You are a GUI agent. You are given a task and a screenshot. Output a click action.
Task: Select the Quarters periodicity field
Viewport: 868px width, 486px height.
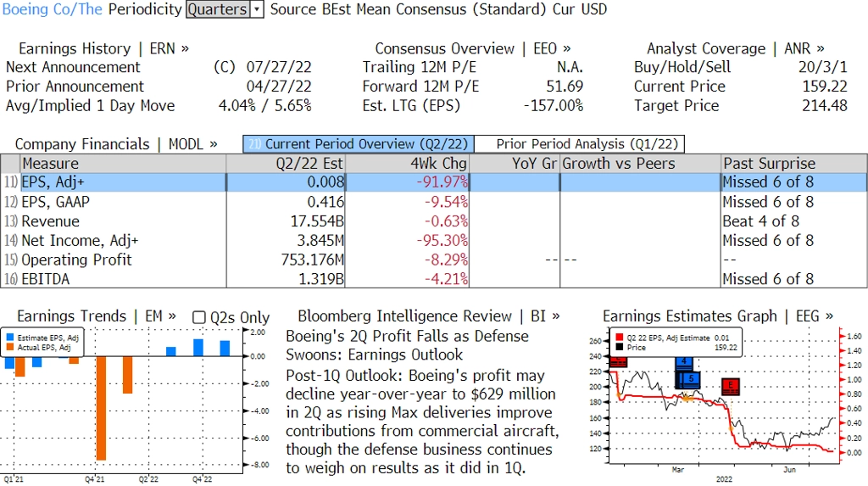(x=218, y=9)
